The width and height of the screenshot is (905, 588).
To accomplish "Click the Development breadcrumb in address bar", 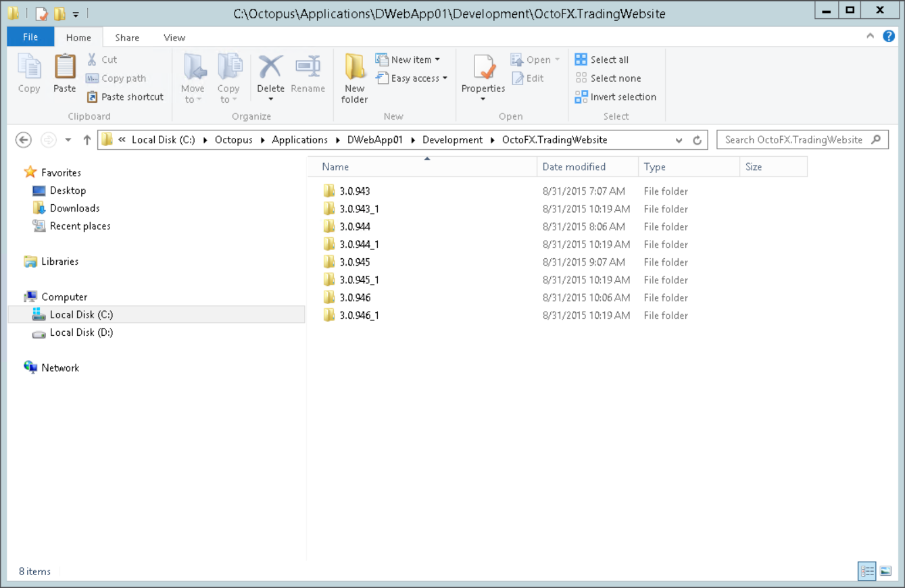I will 452,140.
